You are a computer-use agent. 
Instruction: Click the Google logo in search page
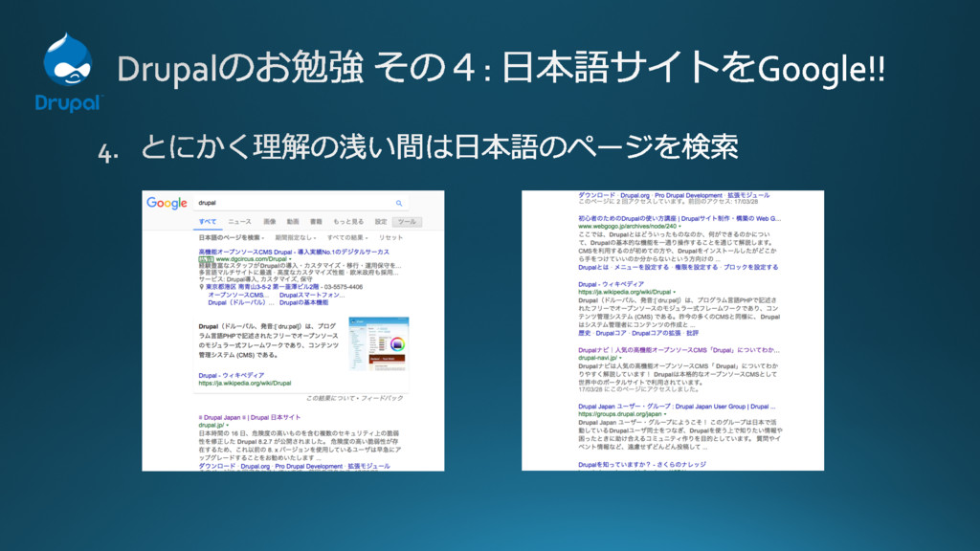coord(167,203)
